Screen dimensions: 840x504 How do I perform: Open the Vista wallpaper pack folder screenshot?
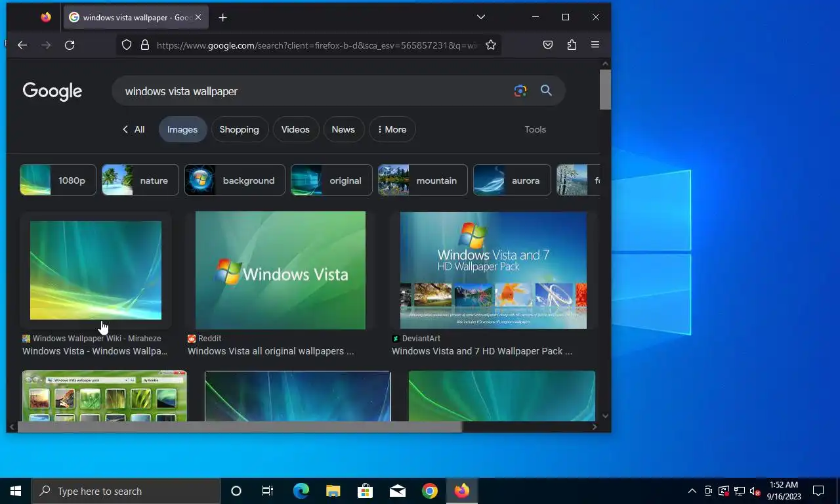pos(104,396)
